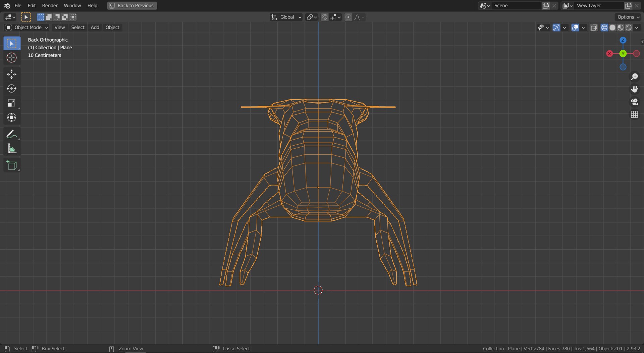Image resolution: width=644 pixels, height=353 pixels.
Task: Open the viewport View menu
Action: coord(59,28)
